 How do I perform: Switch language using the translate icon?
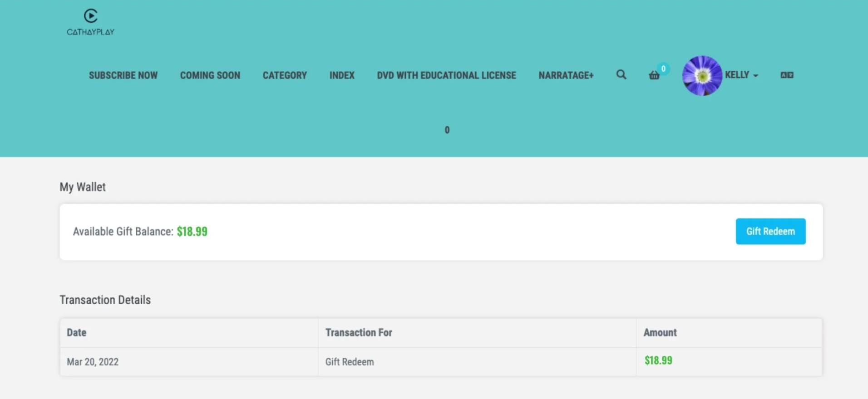pos(787,75)
